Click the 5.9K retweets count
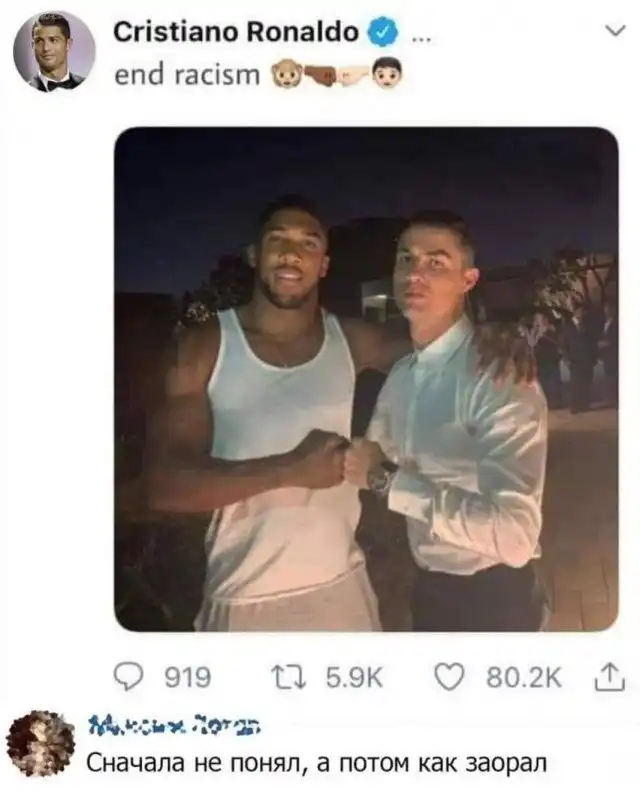Viewport: 640px width, 794px height. 354,678
